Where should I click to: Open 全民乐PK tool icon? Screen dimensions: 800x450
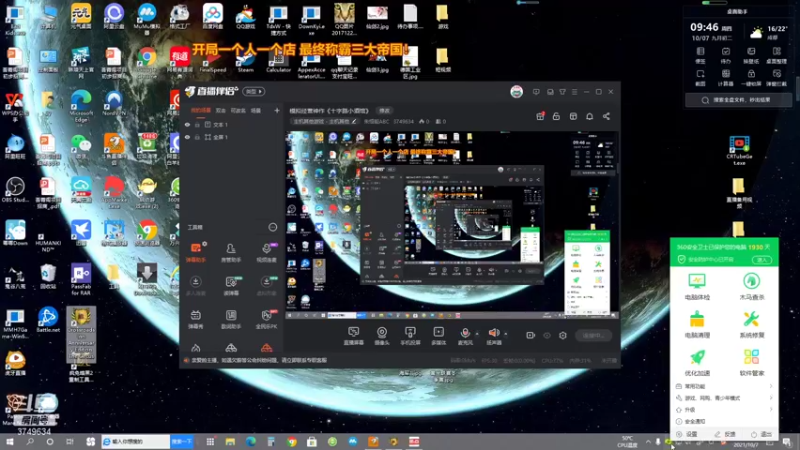pyautogui.click(x=266, y=319)
